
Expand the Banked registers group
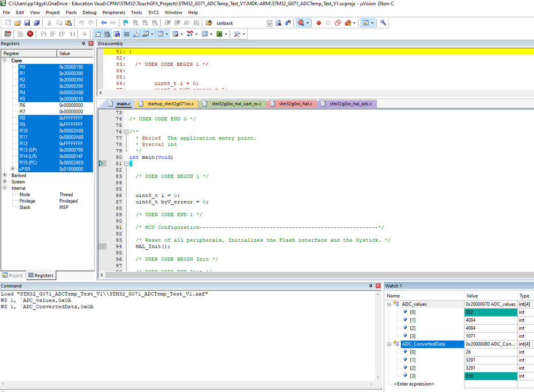(5, 175)
